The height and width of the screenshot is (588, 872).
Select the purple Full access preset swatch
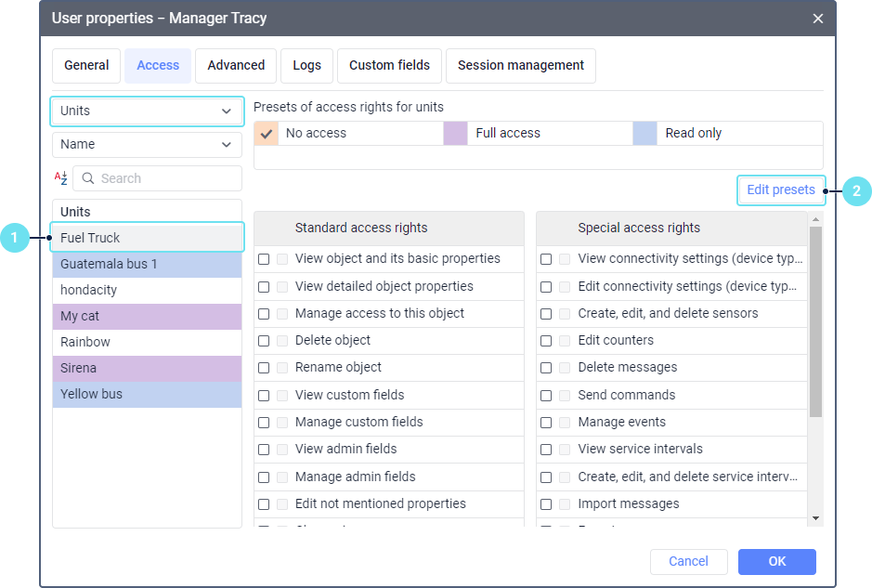coord(455,133)
